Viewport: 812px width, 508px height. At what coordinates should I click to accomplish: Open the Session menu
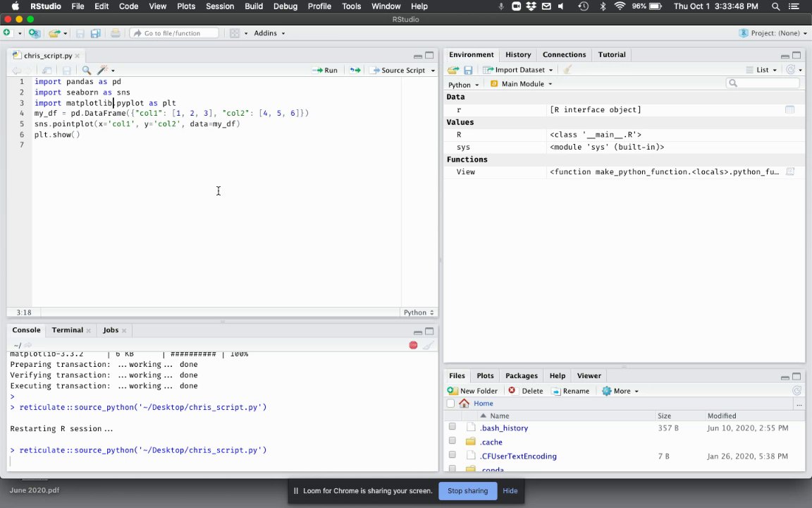click(x=220, y=6)
